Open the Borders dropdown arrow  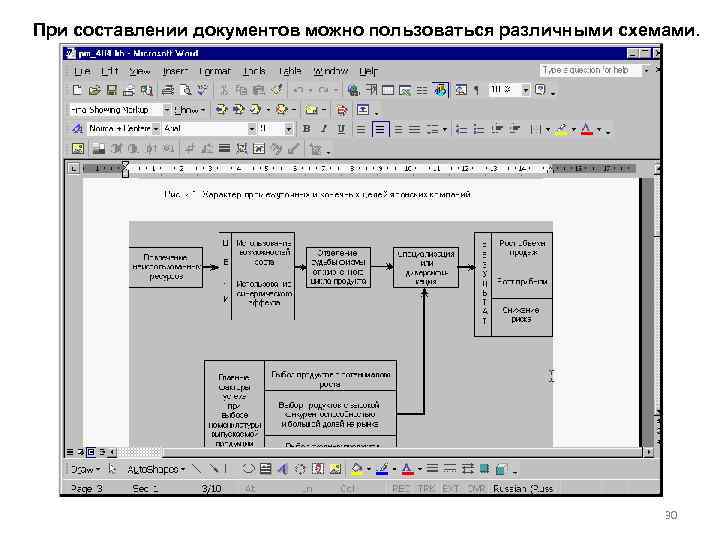[548, 129]
